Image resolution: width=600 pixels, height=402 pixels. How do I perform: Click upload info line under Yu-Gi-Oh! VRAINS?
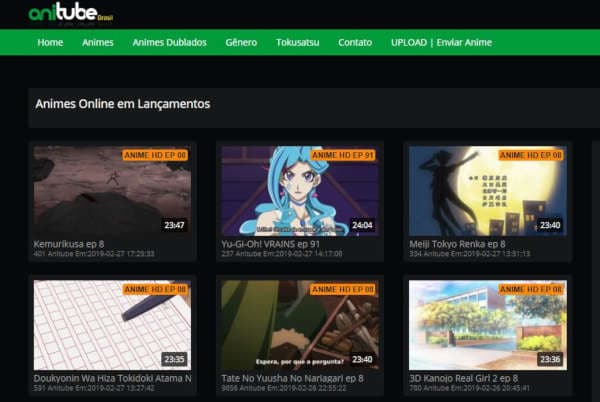[x=282, y=254]
